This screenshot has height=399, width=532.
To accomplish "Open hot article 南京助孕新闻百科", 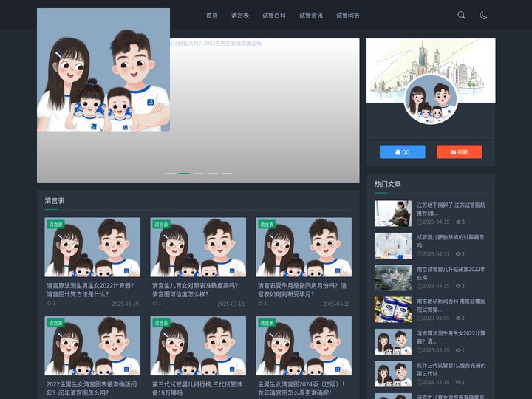I will (451, 305).
